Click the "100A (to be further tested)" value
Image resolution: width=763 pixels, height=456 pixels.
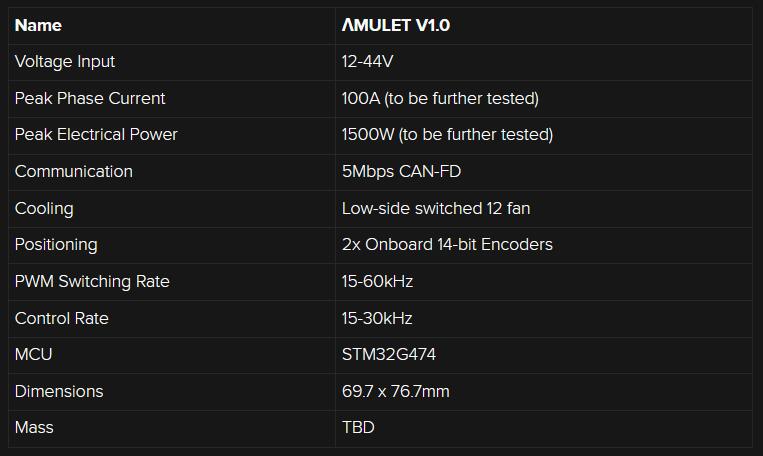[440, 98]
